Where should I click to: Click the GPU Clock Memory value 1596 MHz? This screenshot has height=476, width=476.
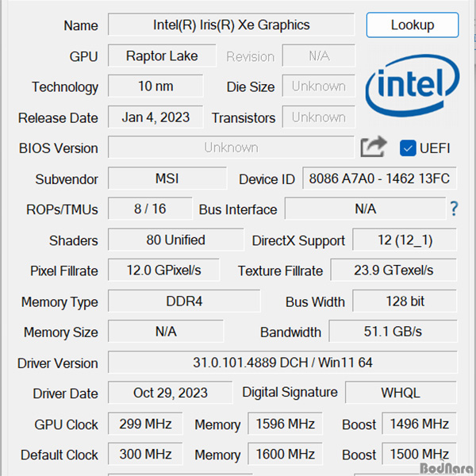[x=285, y=424]
